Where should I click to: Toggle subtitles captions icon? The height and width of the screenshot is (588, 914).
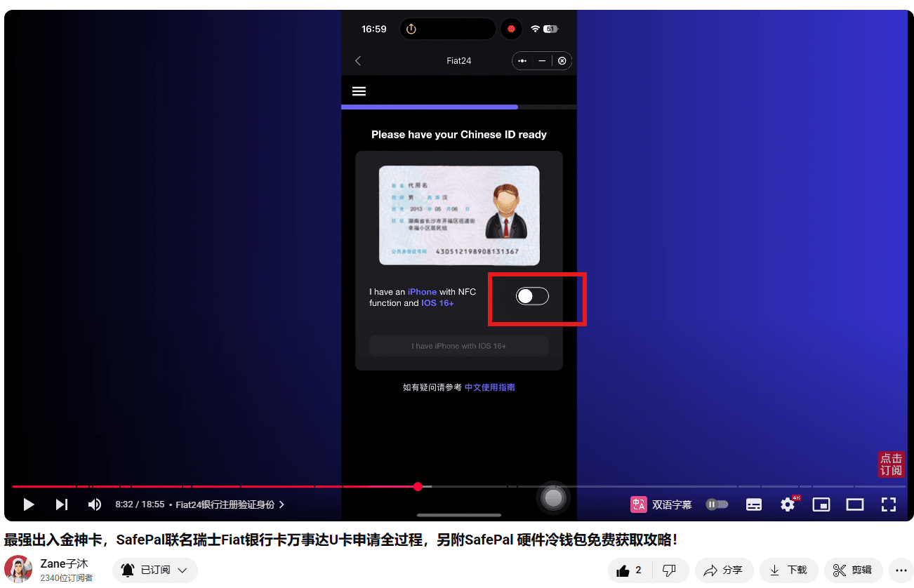754,505
